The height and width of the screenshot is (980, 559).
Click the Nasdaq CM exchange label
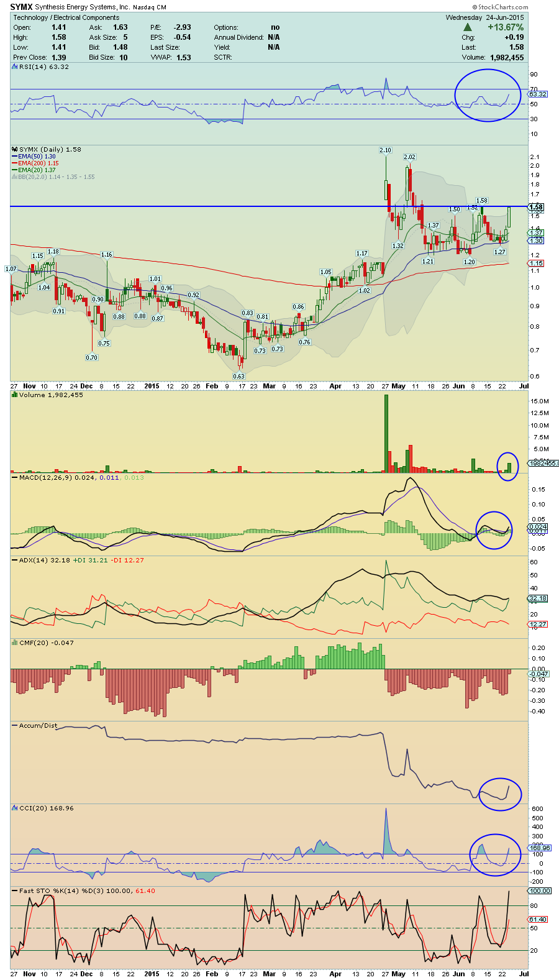pyautogui.click(x=150, y=7)
